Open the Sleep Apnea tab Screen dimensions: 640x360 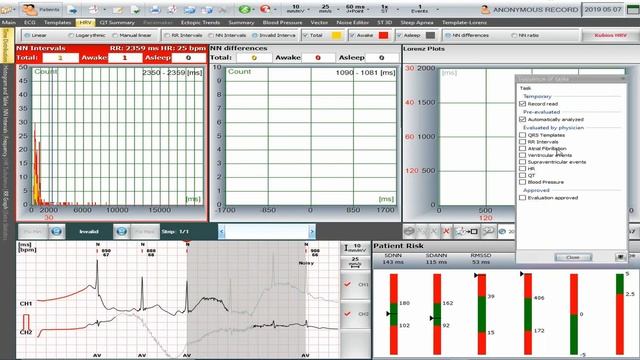click(417, 22)
